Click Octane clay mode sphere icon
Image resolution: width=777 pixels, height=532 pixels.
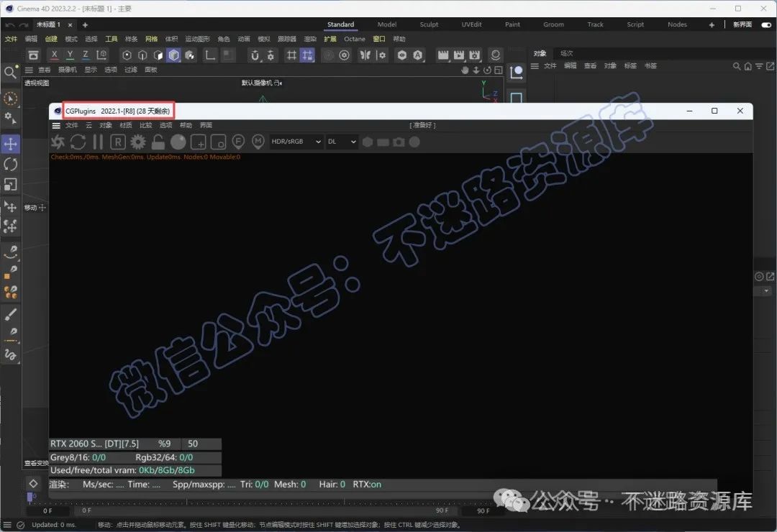pos(178,142)
